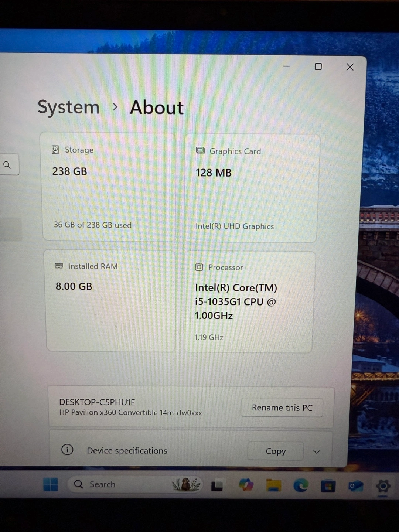This screenshot has height=532, width=399.
Task: Open the Graphics Card info card
Action: 252,188
